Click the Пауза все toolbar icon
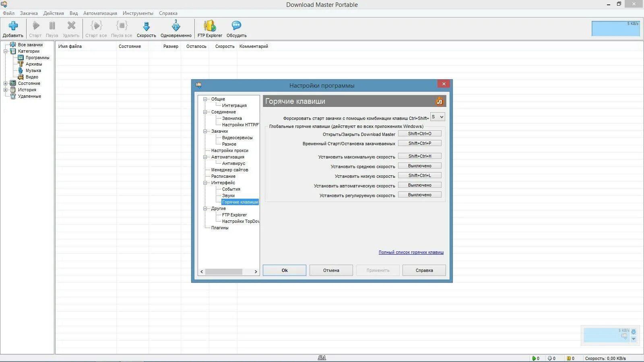The height and width of the screenshot is (362, 644). coord(122,26)
